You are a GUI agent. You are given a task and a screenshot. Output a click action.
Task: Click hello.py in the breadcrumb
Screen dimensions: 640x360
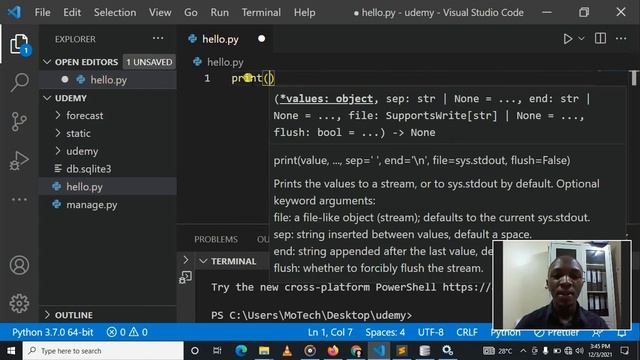click(x=225, y=62)
